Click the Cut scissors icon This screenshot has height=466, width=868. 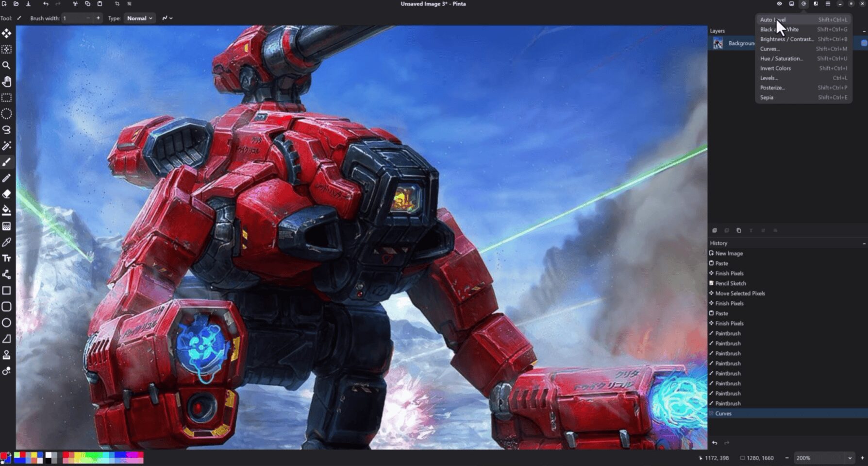75,4
